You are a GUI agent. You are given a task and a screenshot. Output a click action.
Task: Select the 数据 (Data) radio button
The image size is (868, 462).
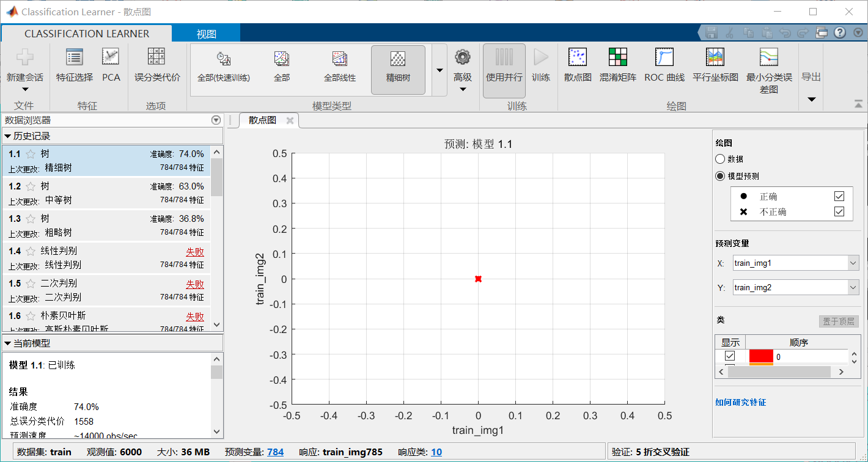click(720, 159)
